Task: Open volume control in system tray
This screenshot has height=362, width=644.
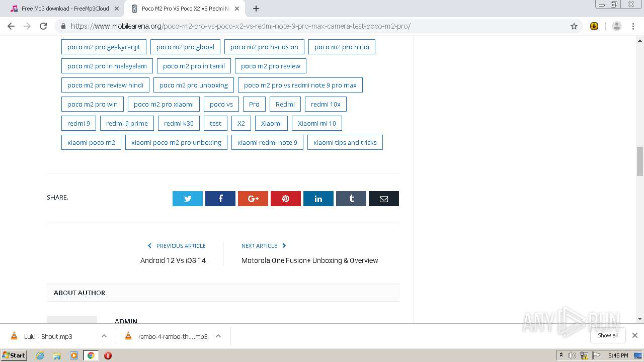Action: click(572, 355)
